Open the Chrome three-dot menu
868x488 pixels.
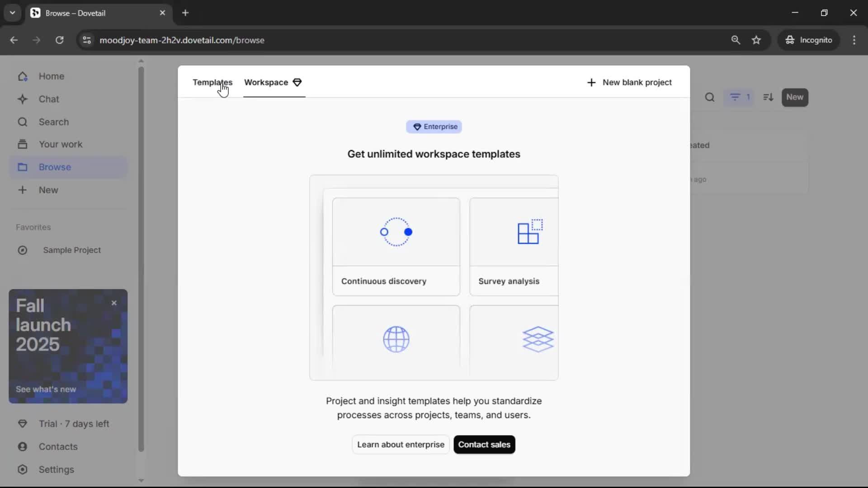[x=854, y=40]
